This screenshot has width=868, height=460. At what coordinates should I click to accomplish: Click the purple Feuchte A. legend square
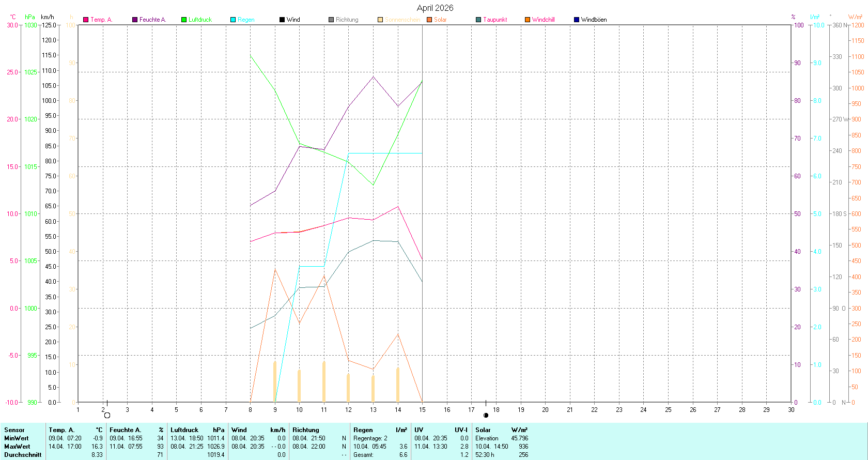coord(135,20)
